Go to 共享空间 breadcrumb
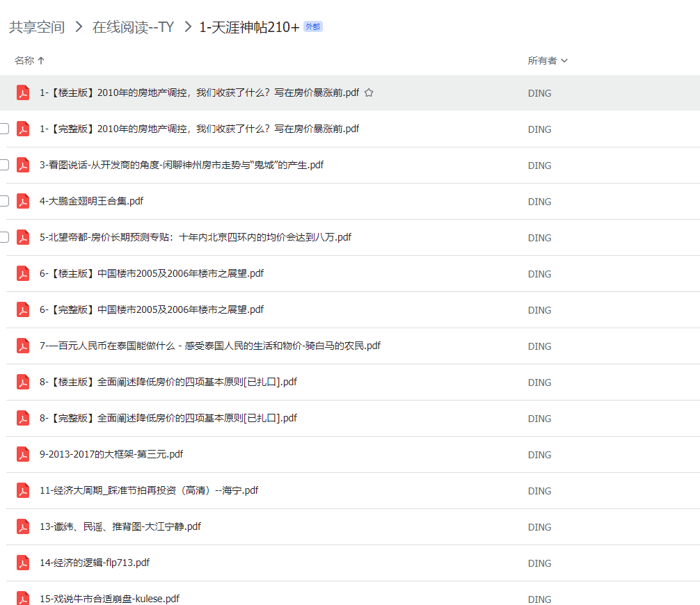 (x=37, y=27)
